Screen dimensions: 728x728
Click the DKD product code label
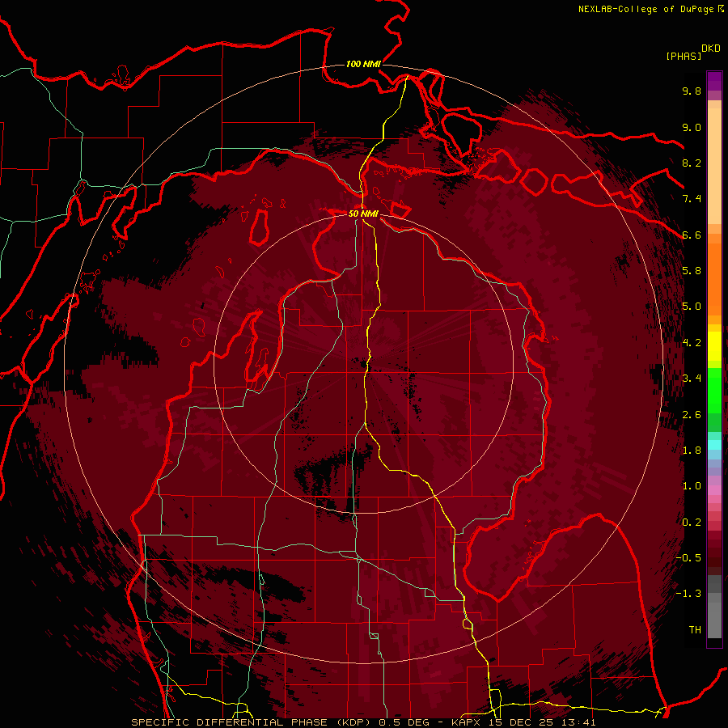point(710,49)
